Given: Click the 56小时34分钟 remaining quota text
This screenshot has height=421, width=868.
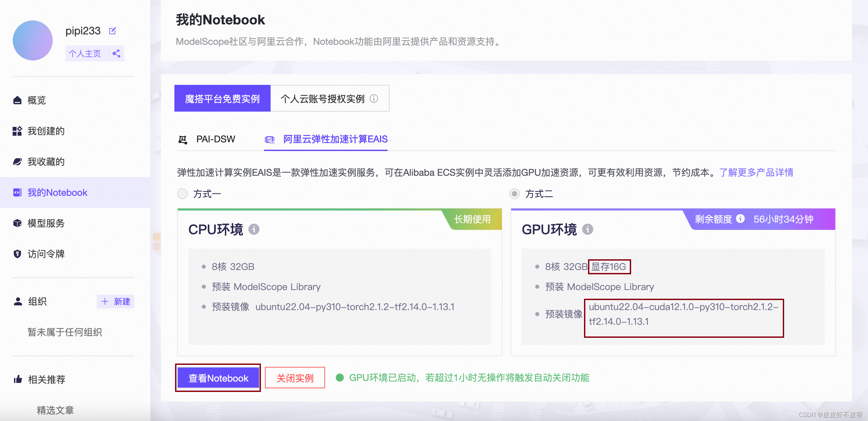Looking at the screenshot, I should (x=783, y=220).
